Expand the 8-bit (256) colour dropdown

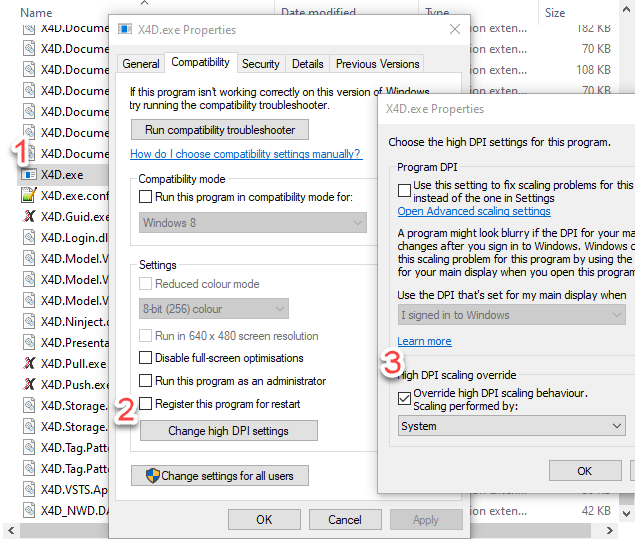[213, 309]
